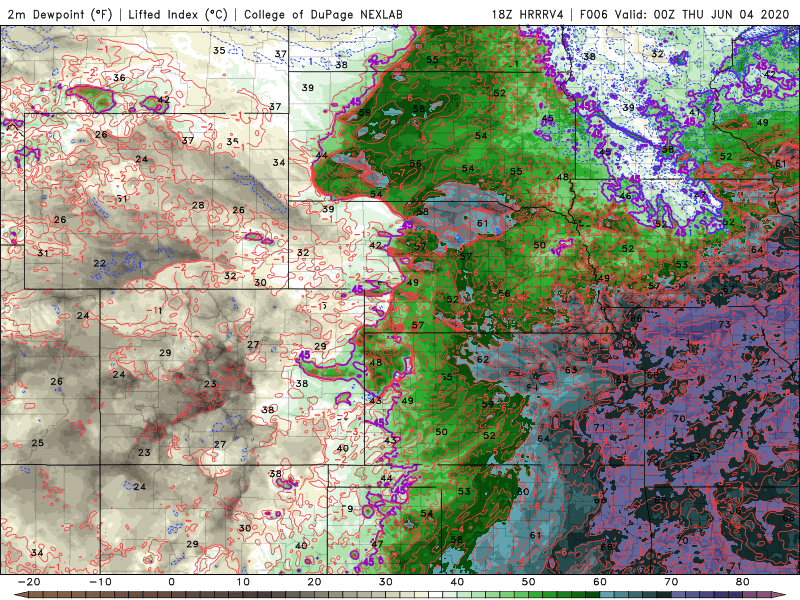Image resolution: width=800 pixels, height=600 pixels.
Task: Click the 'Lifted Index (°C)' title text
Action: pos(178,14)
